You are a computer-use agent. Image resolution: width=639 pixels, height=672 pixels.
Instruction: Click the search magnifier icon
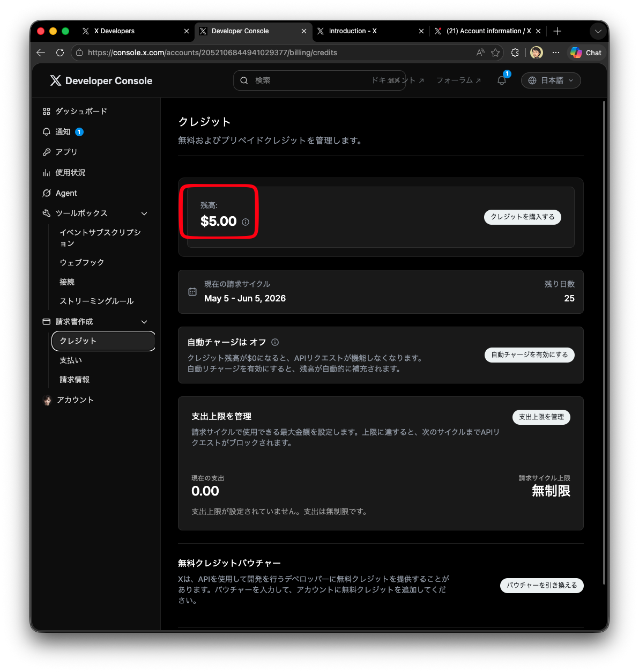coord(244,80)
